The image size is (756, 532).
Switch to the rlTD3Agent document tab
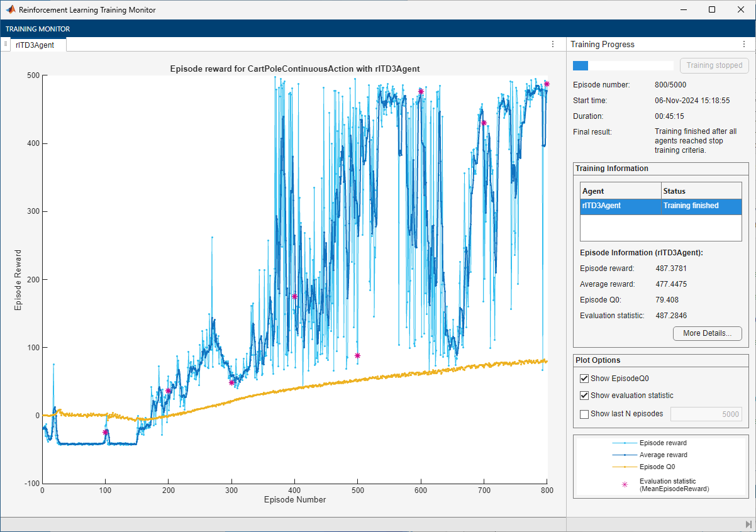click(35, 45)
